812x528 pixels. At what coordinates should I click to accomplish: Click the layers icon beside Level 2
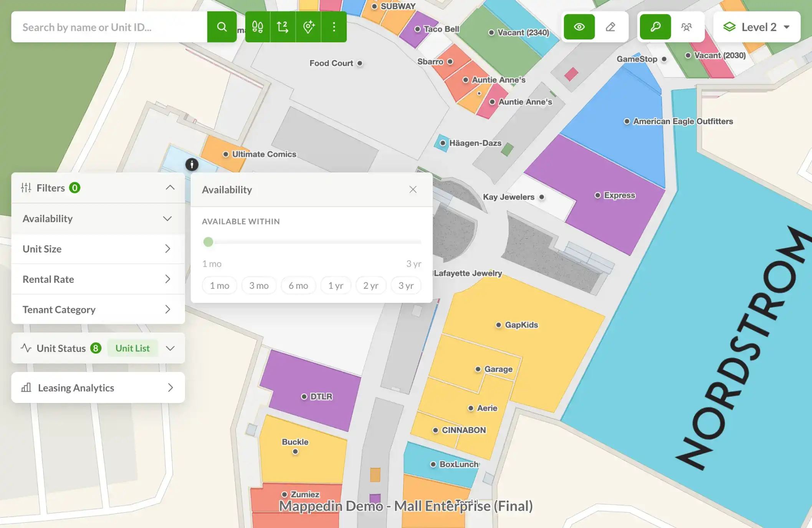coord(729,27)
